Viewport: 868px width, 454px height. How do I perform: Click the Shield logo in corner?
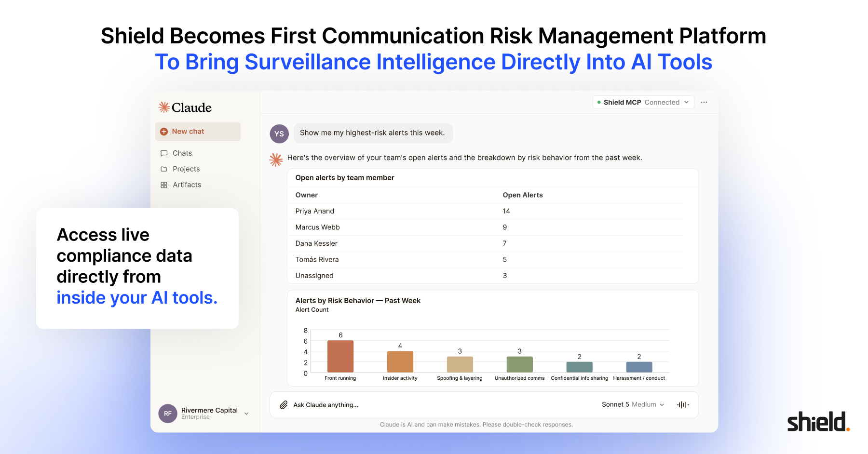pyautogui.click(x=818, y=421)
